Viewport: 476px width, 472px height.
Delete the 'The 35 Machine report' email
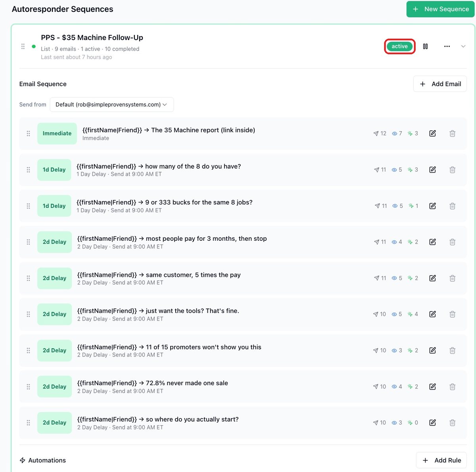pyautogui.click(x=452, y=134)
